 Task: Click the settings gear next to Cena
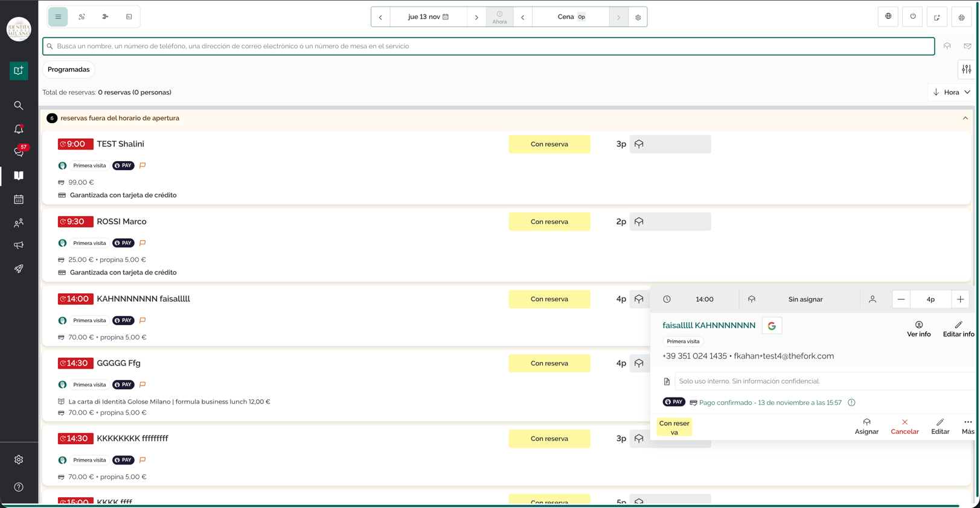[x=638, y=17]
